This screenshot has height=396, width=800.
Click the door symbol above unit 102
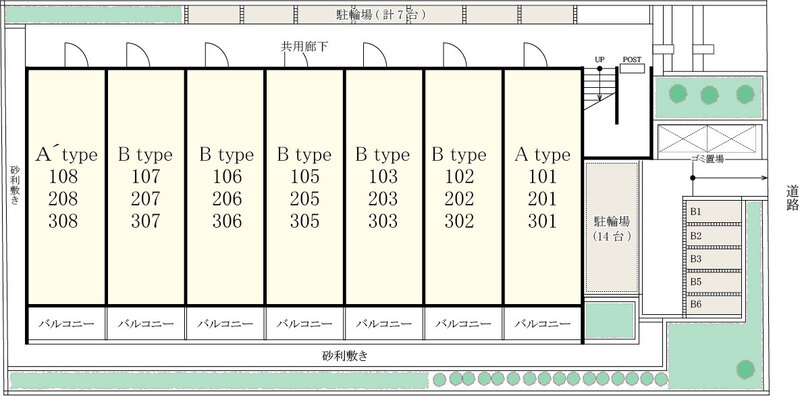(455, 55)
